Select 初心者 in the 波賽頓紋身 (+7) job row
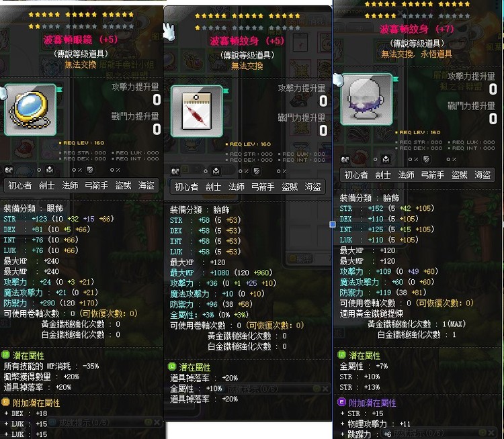Image resolution: width=504 pixels, height=439 pixels. [356, 175]
